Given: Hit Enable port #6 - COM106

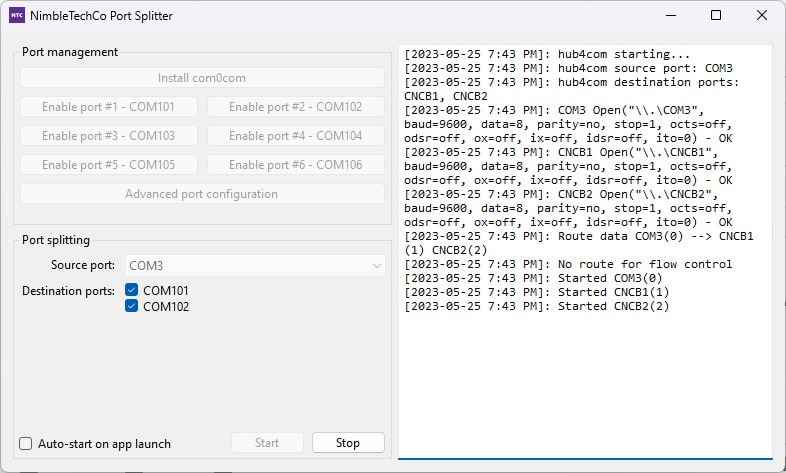Looking at the screenshot, I should [x=295, y=165].
